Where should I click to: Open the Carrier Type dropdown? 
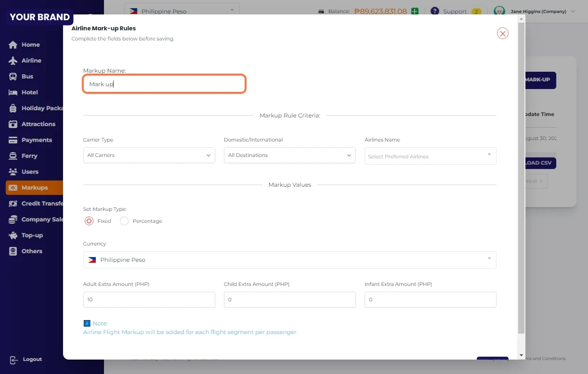point(149,155)
